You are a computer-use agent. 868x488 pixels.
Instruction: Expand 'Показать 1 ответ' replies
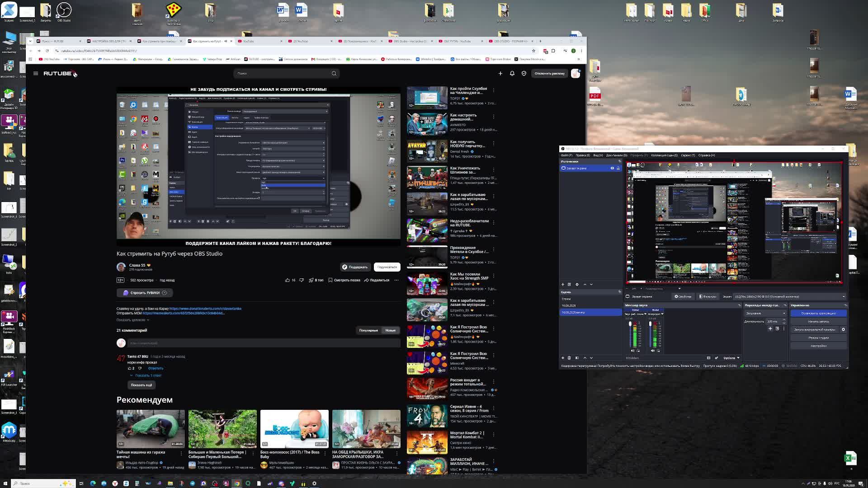tap(146, 375)
